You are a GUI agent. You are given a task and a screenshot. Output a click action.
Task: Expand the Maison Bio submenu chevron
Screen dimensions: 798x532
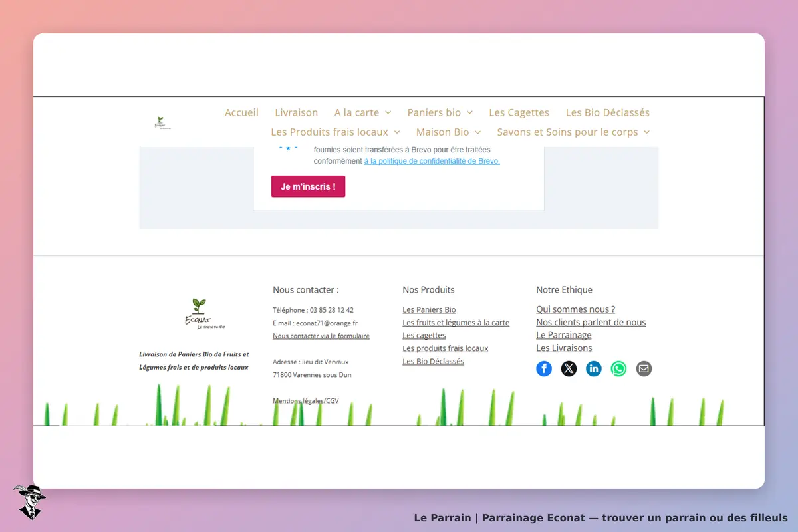click(x=477, y=132)
